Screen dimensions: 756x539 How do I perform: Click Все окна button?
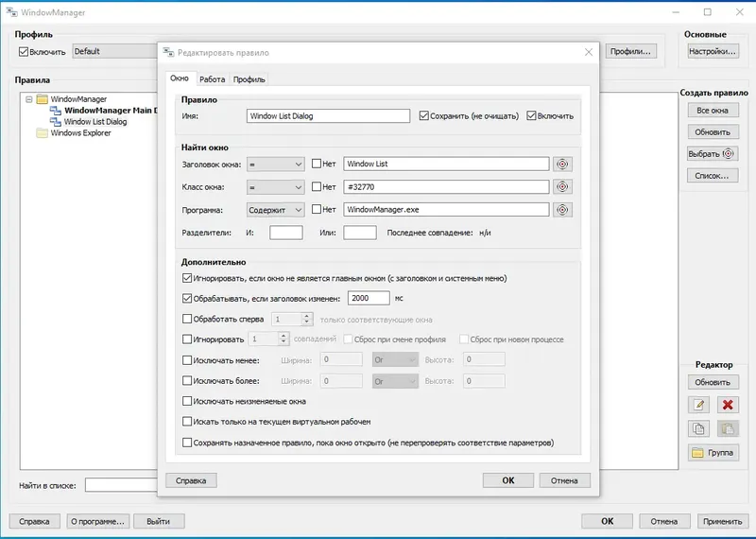pyautogui.click(x=713, y=111)
